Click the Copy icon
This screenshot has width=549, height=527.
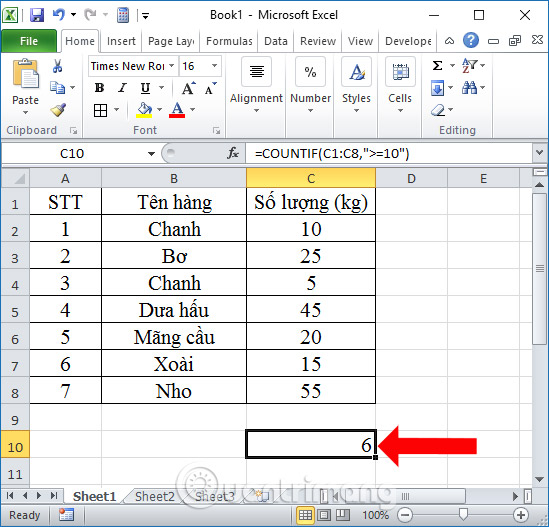(x=57, y=88)
